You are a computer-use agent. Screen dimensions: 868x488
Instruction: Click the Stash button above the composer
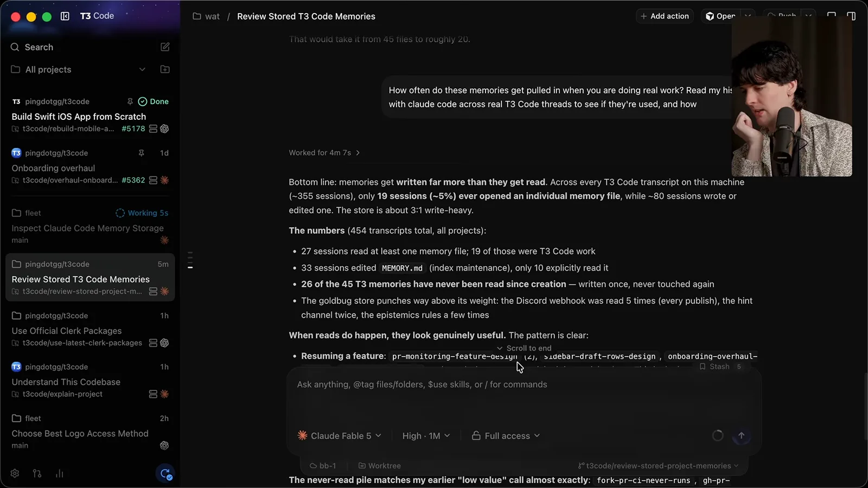[719, 367]
